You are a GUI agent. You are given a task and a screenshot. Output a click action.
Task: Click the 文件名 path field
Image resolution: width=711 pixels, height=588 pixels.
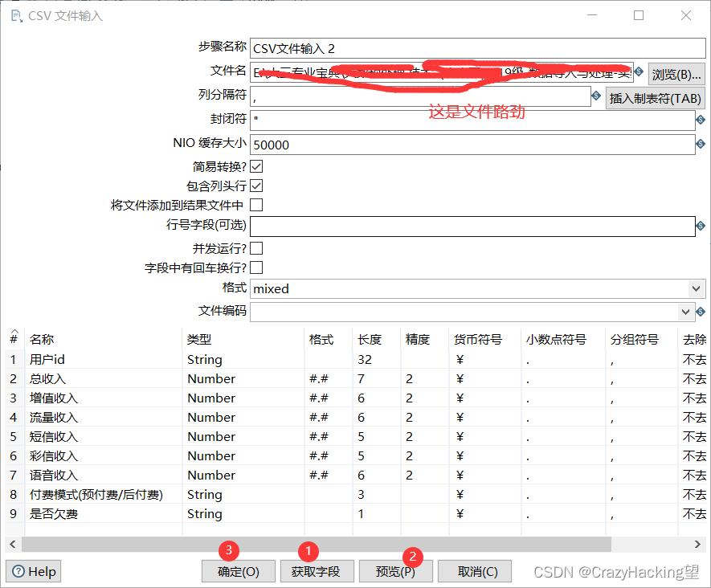tap(442, 72)
